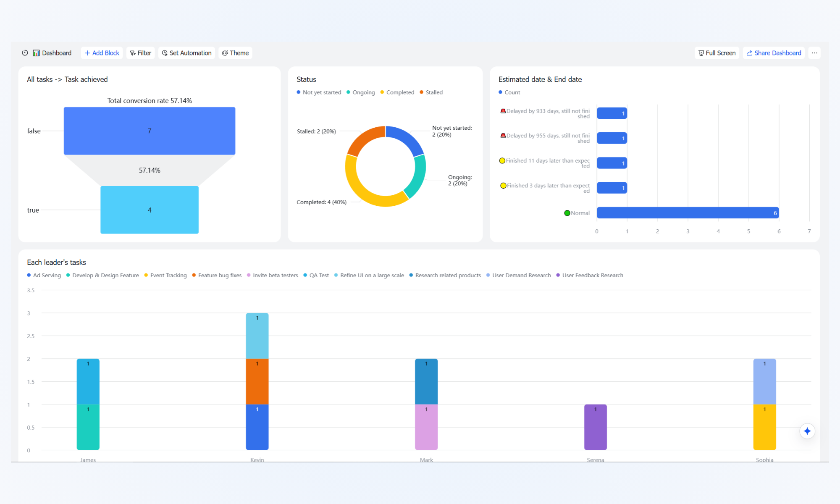Image resolution: width=840 pixels, height=504 pixels.
Task: Click the Share Dashboard button
Action: (x=774, y=53)
